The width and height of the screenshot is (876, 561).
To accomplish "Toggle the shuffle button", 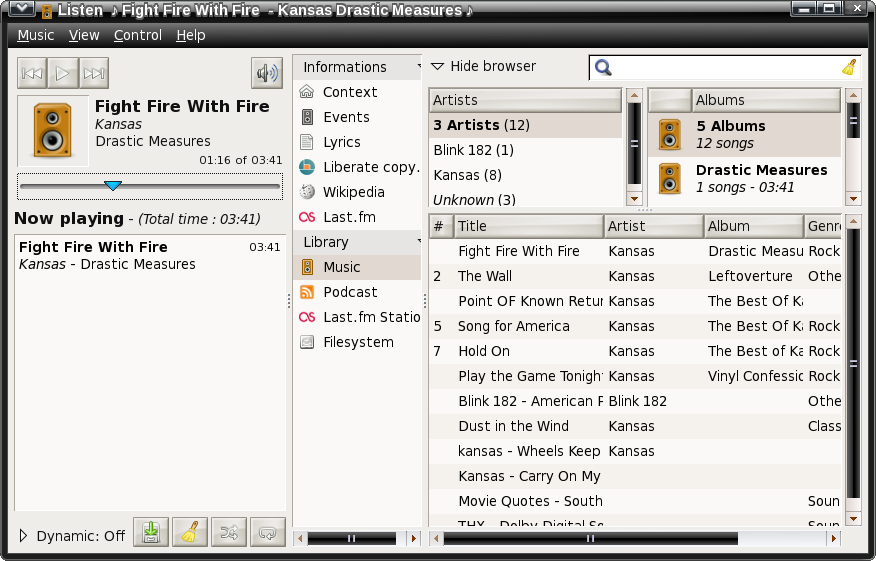I will (x=229, y=533).
